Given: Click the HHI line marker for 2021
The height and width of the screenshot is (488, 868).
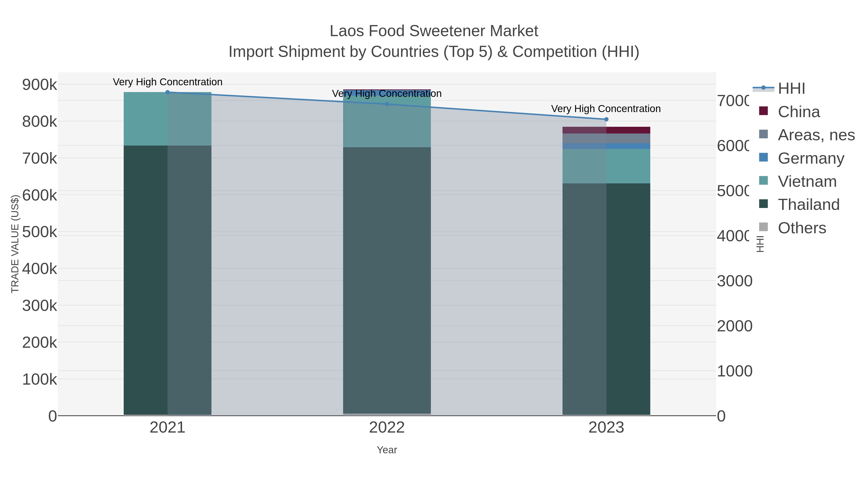Looking at the screenshot, I should pos(168,92).
